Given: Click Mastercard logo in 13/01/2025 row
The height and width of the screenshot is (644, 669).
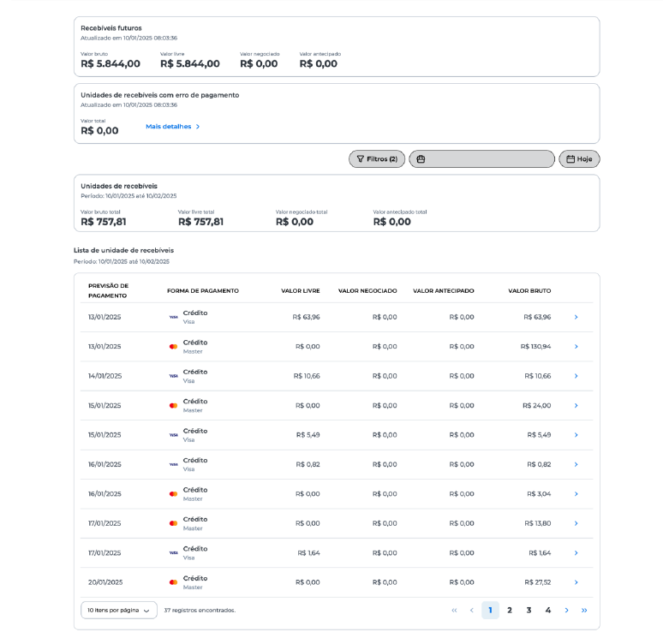Looking at the screenshot, I should (x=173, y=347).
